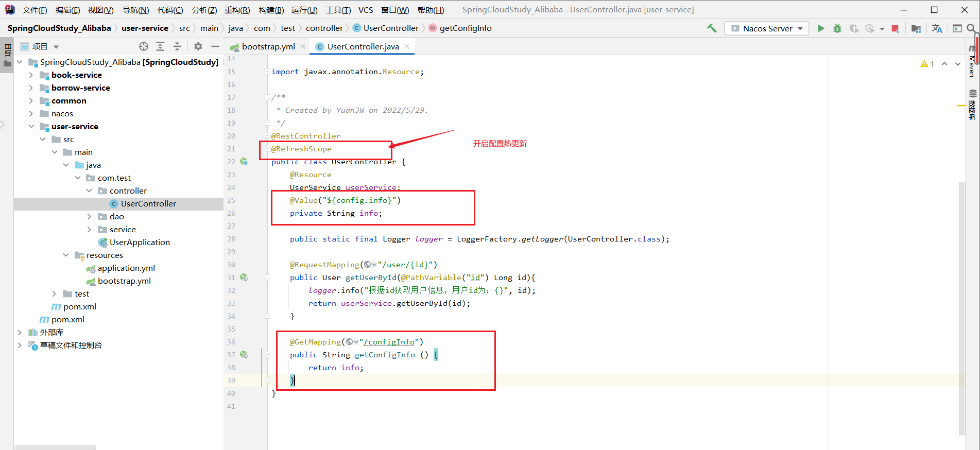This screenshot has width=980, height=450.
Task: Open the VCS menu
Action: coord(366,10)
